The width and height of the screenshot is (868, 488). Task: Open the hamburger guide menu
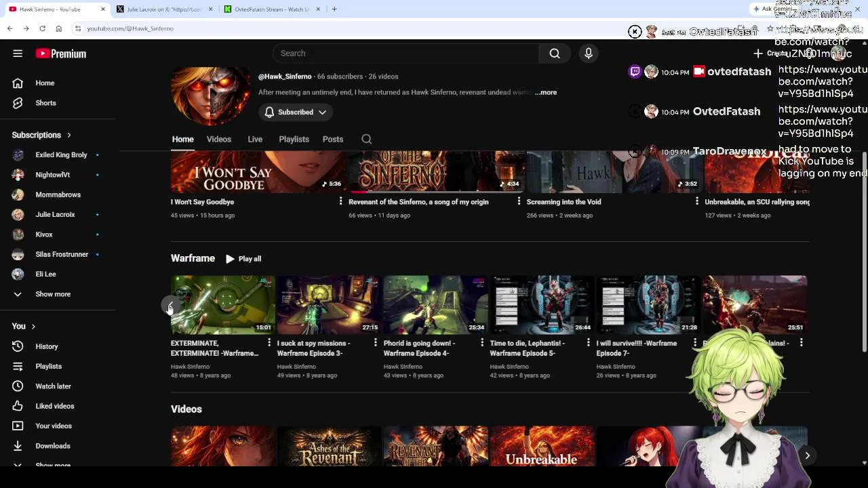[18, 54]
